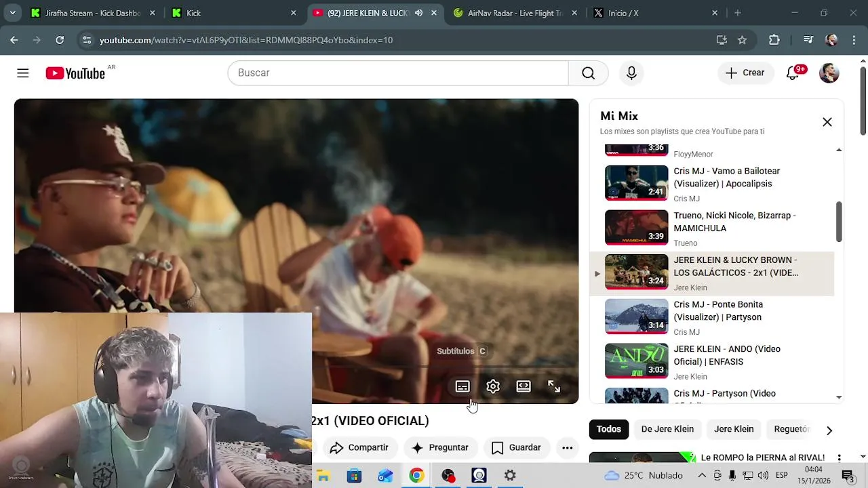Viewport: 868px width, 488px height.
Task: Mute the YouTube tab audio icon
Action: pyautogui.click(x=418, y=13)
